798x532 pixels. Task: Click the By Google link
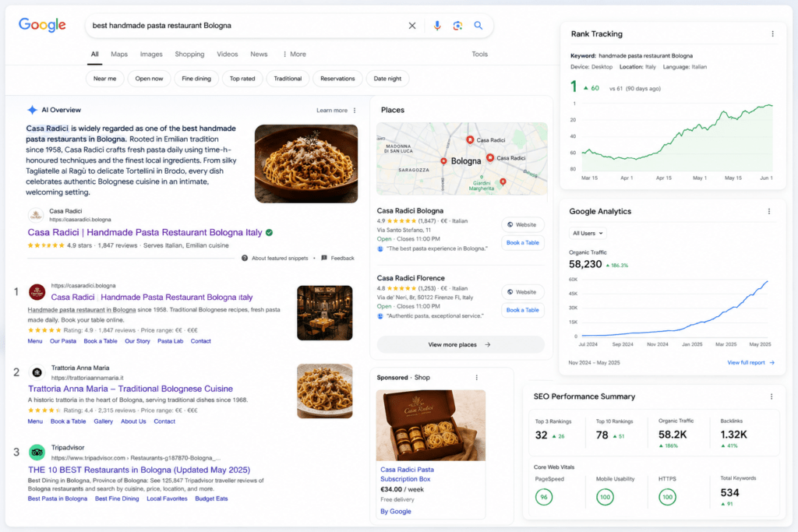(395, 512)
